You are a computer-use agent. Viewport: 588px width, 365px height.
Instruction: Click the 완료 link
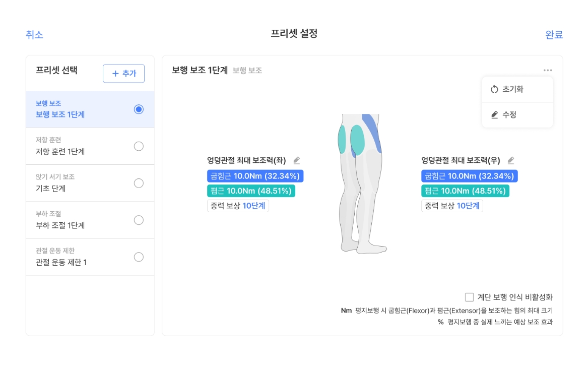click(x=554, y=35)
